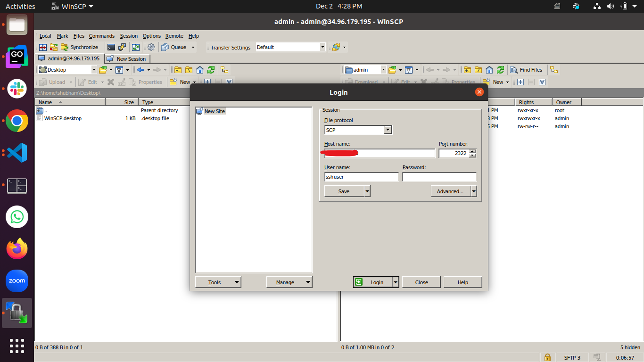
Task: Increase the port number with up arrow
Action: (472, 151)
